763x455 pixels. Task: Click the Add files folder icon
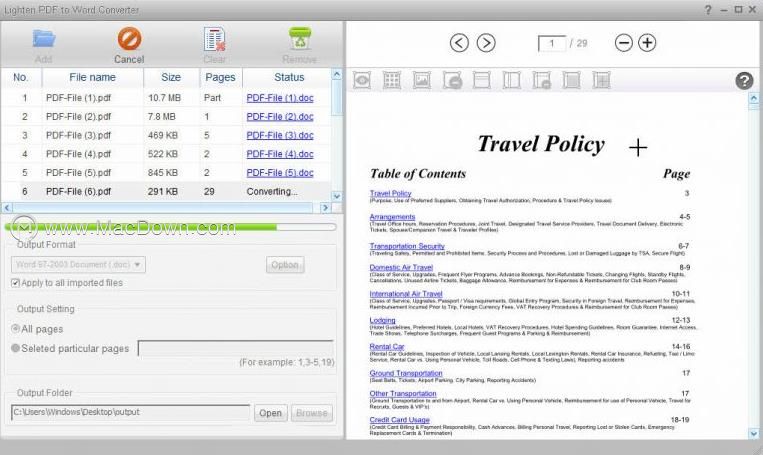click(x=44, y=38)
